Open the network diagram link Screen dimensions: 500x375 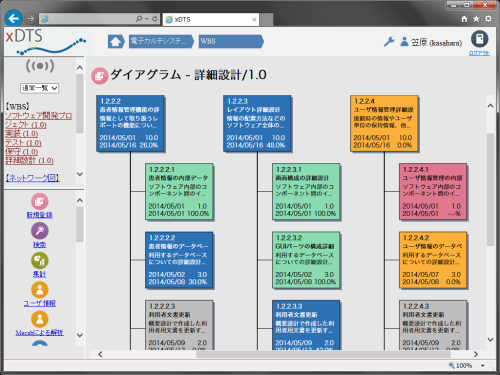pyautogui.click(x=32, y=178)
